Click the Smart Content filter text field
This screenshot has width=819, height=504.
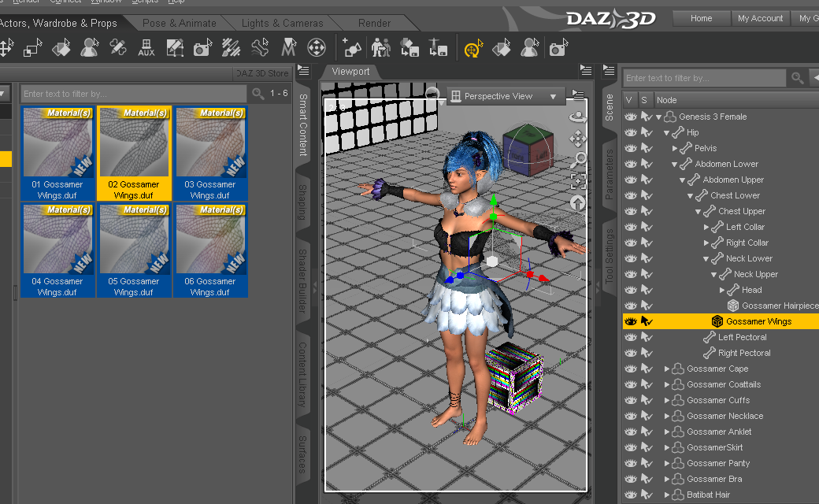click(134, 94)
